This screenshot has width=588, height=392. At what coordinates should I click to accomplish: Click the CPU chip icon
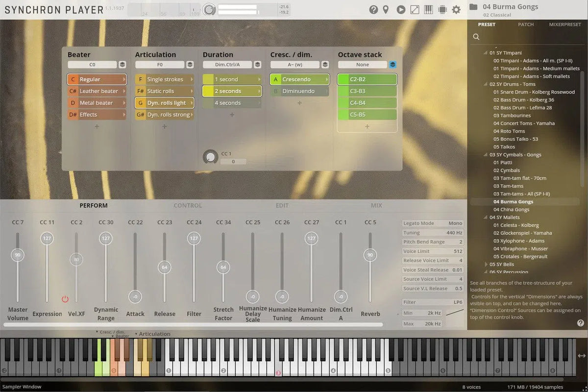442,9
